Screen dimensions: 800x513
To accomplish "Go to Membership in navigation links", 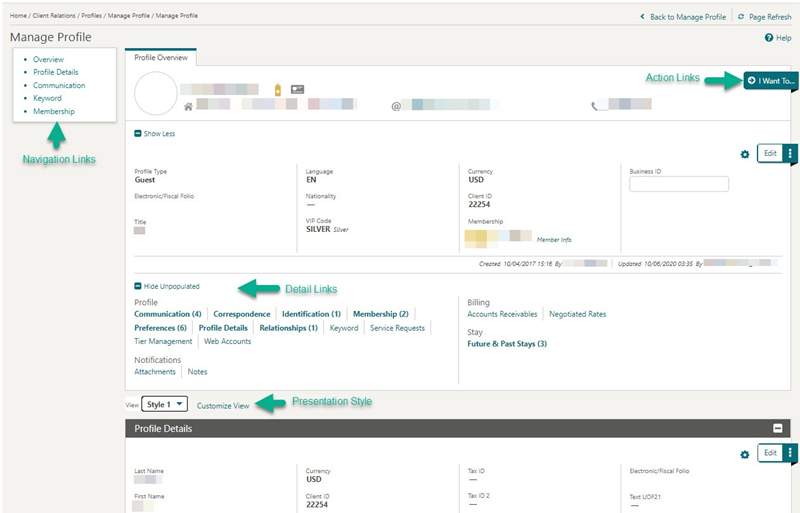I will 54,111.
